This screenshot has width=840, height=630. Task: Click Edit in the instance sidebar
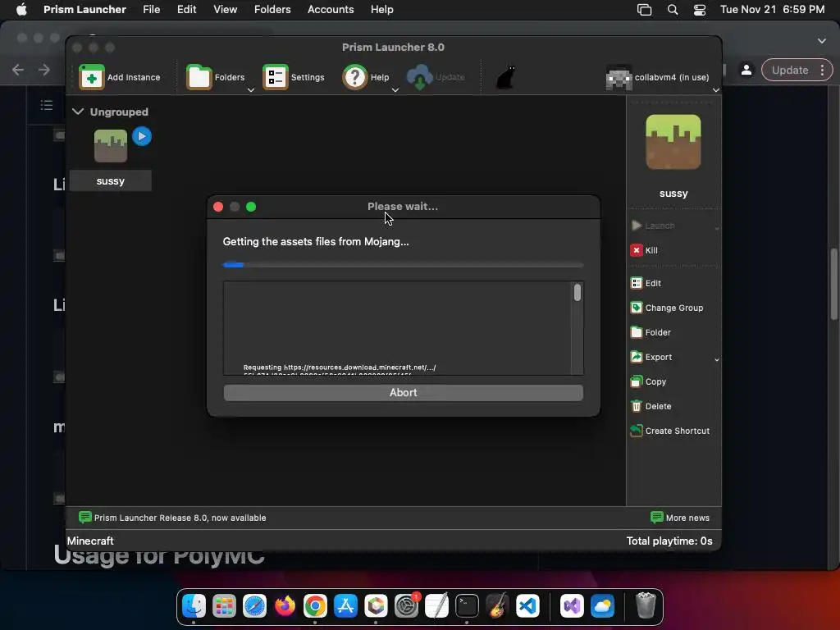click(646, 283)
